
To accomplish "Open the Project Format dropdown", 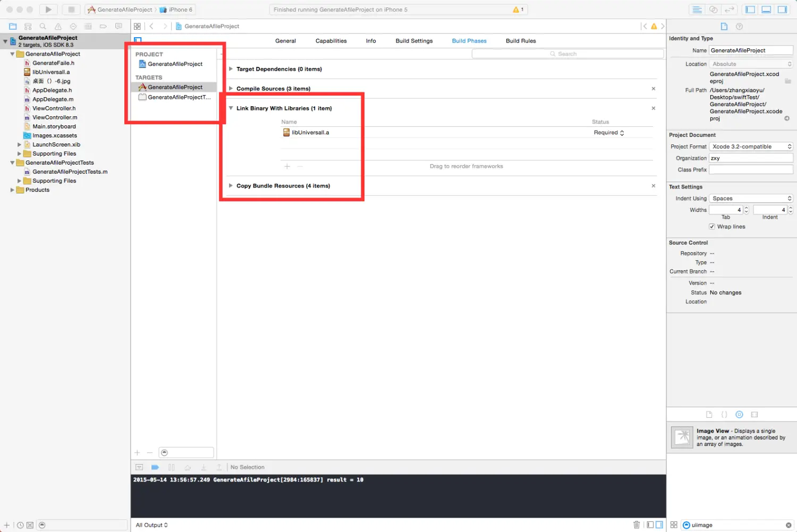I will pyautogui.click(x=751, y=147).
